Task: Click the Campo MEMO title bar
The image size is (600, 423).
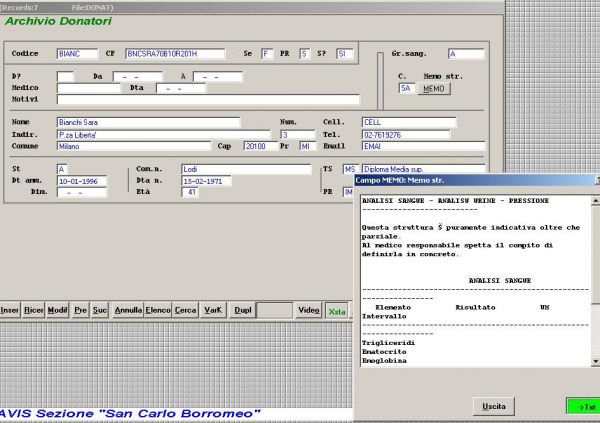Action: pos(477,180)
